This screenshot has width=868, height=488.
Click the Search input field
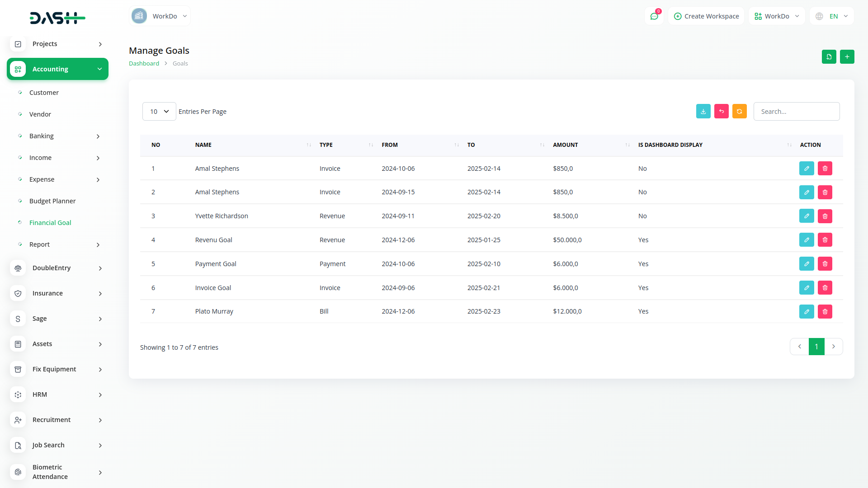(x=796, y=111)
